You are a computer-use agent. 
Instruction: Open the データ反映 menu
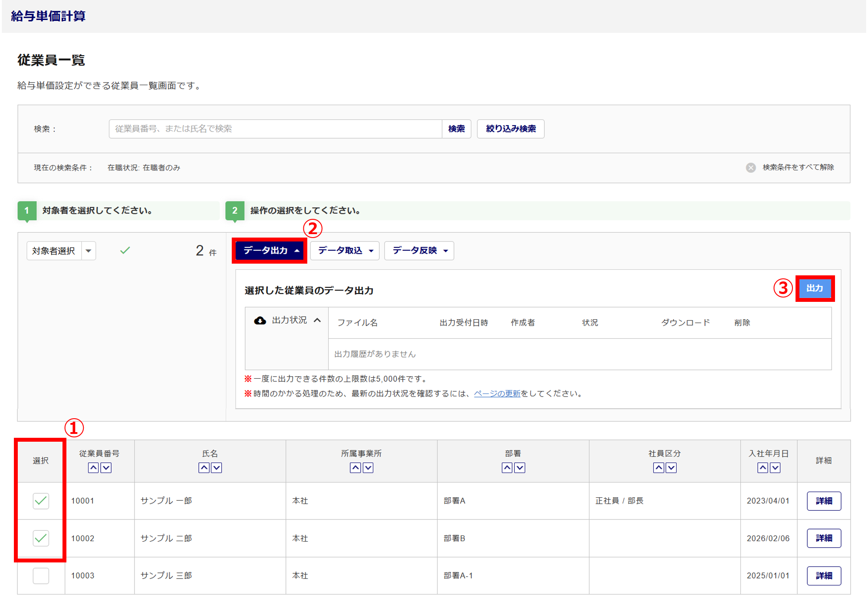(x=419, y=251)
